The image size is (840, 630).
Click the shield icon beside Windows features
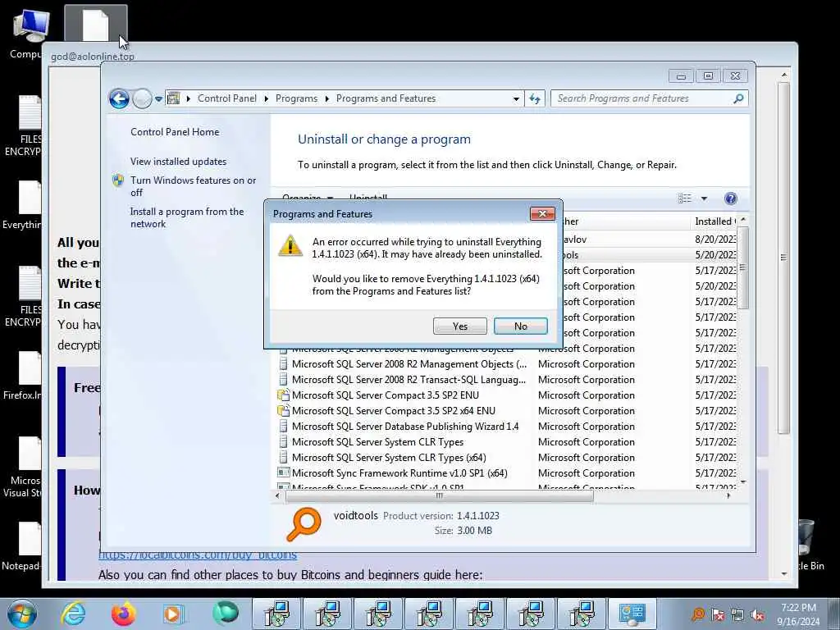click(118, 180)
